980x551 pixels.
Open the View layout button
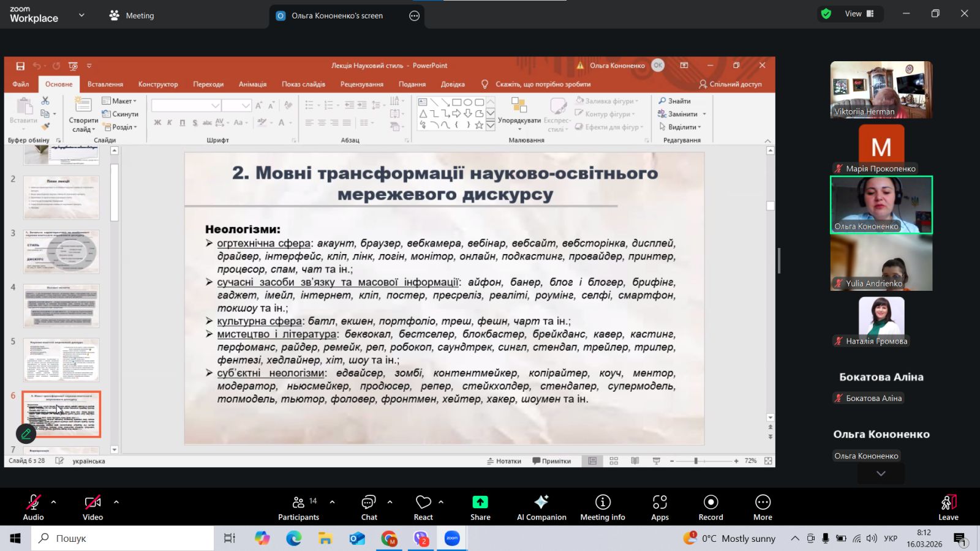tap(859, 13)
